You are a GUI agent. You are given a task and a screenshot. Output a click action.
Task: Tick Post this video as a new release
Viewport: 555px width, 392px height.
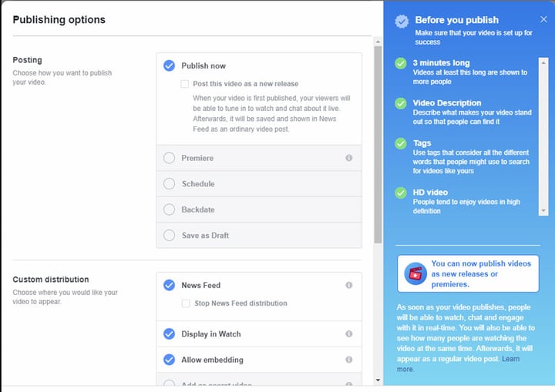tap(185, 84)
